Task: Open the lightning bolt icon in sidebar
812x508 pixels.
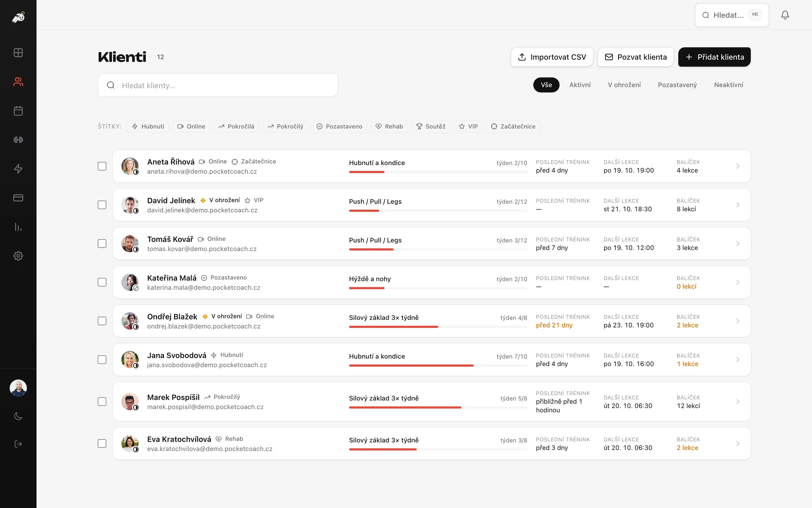Action: pos(18,169)
